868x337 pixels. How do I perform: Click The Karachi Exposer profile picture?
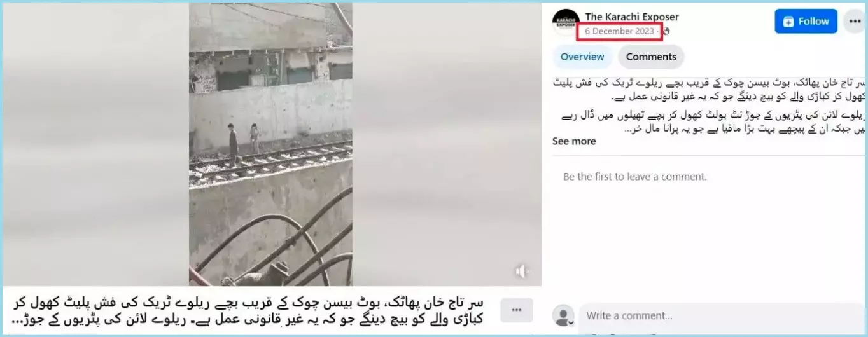point(566,22)
